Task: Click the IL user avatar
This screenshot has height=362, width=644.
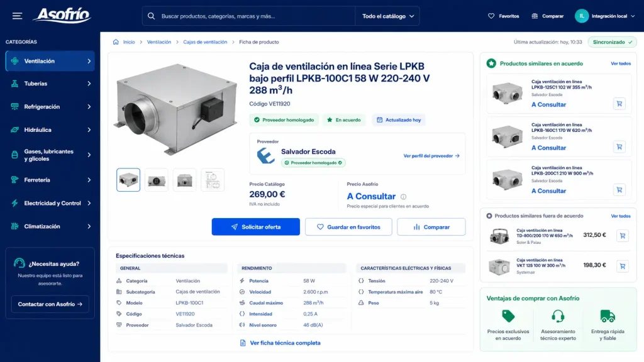Action: [582, 16]
